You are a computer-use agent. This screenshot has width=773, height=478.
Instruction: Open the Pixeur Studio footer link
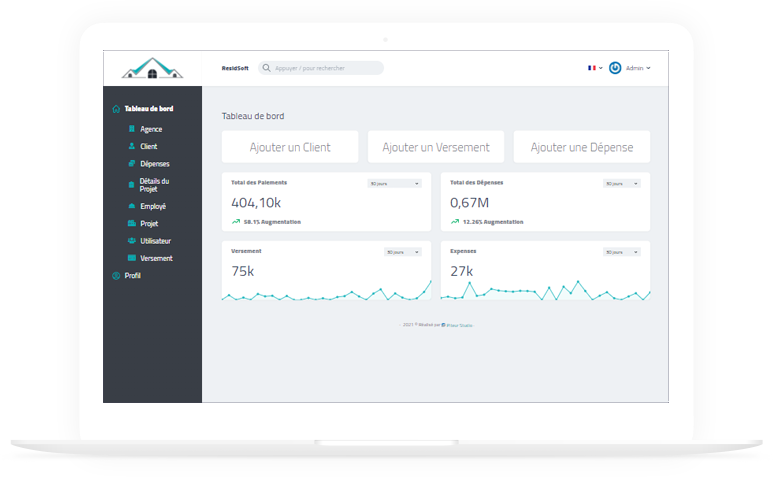[x=459, y=325]
